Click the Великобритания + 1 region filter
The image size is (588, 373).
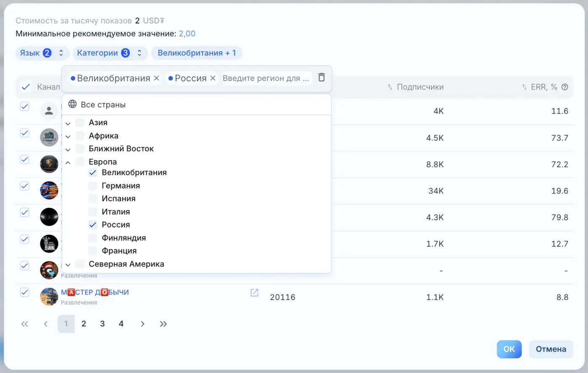point(197,53)
